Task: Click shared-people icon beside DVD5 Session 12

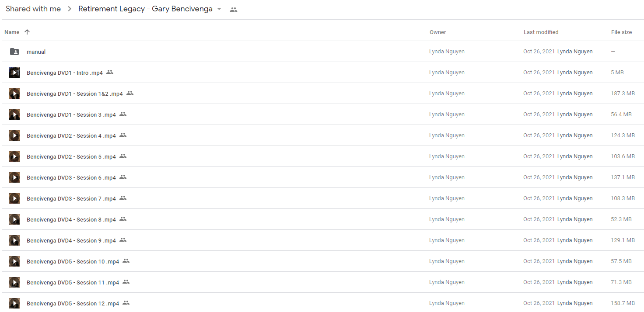Action: pos(126,303)
